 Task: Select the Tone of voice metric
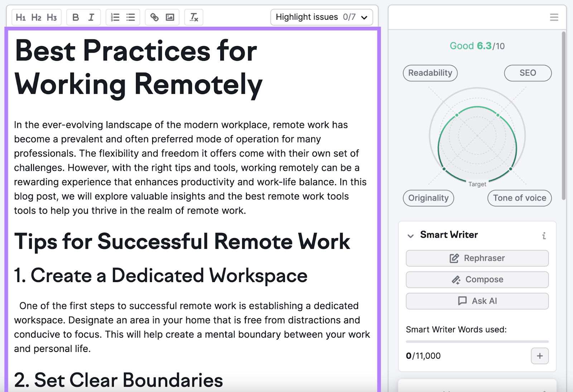[x=520, y=198]
